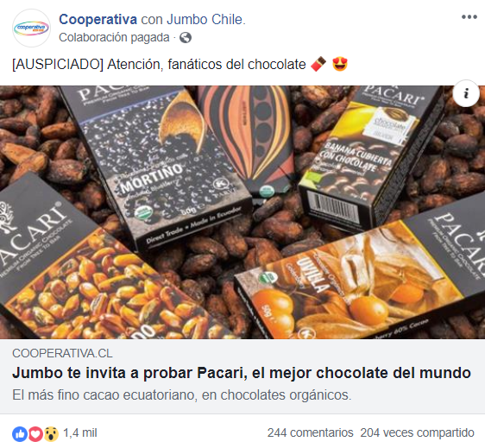Click the 'Colaboración pagada' label

pos(114,38)
